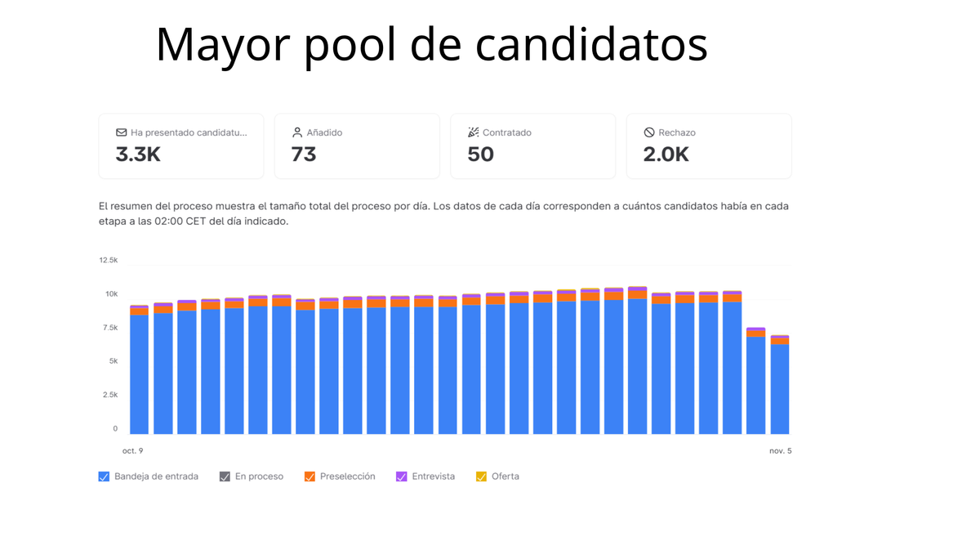980x550 pixels.
Task: Toggle the Preselección series checkbox
Action: [x=310, y=476]
